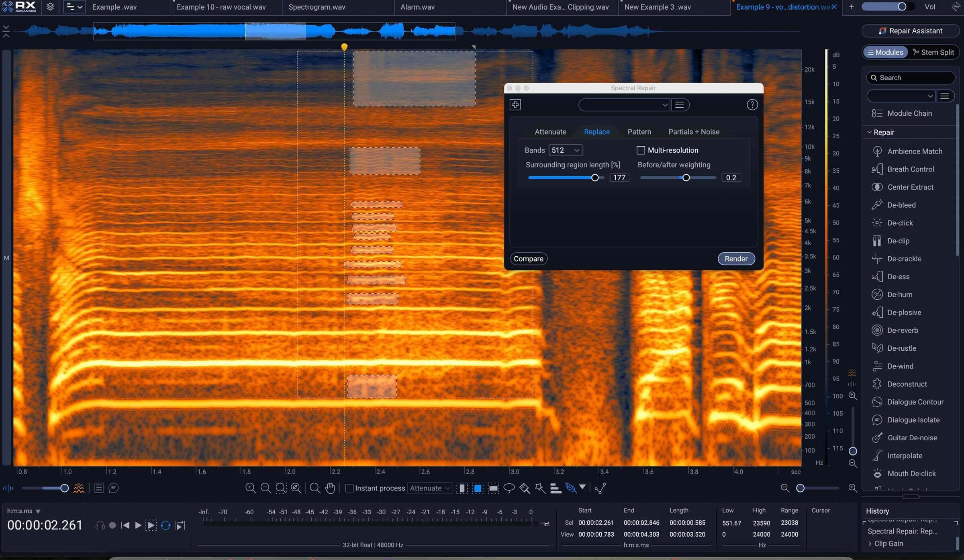Select the Magic Wand selection tool
This screenshot has width=964, height=560.
coord(540,488)
